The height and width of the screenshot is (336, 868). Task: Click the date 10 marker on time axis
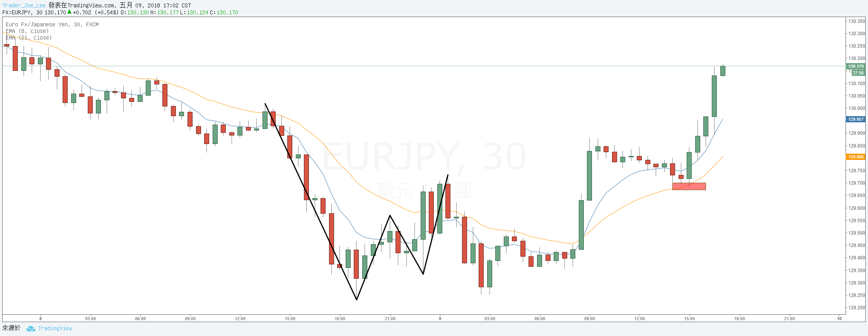tap(839, 319)
